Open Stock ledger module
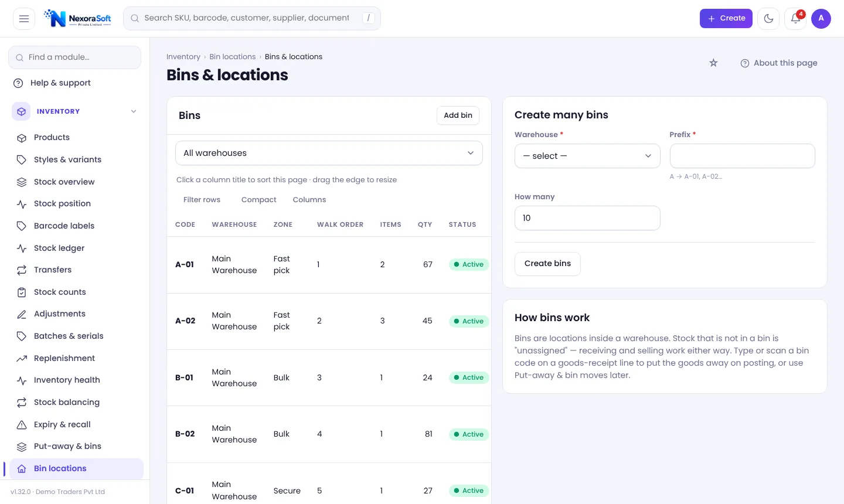The height and width of the screenshot is (504, 844). (75, 248)
